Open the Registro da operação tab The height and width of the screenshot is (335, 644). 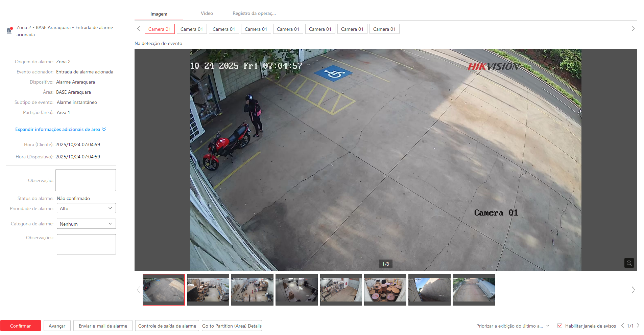254,14
